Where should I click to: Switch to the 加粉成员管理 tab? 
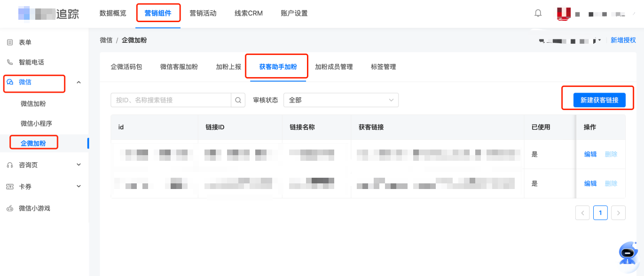pos(334,67)
